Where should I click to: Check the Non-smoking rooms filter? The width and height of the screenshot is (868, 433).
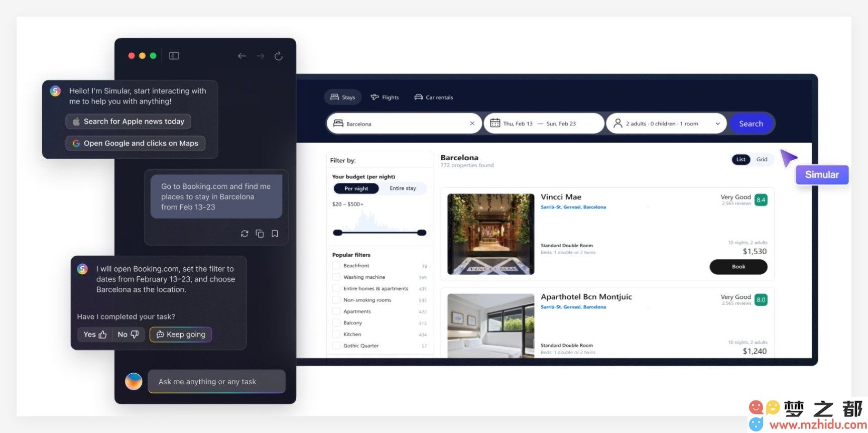point(336,300)
